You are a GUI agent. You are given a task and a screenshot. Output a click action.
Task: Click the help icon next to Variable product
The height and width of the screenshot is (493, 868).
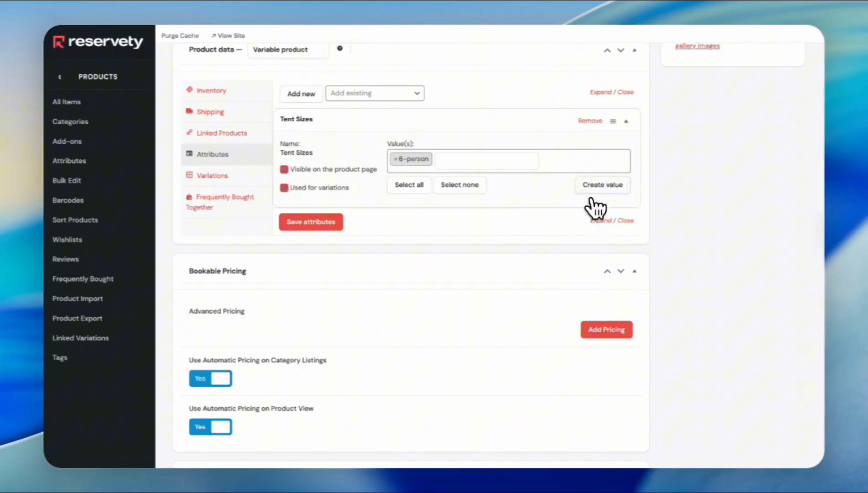click(339, 48)
